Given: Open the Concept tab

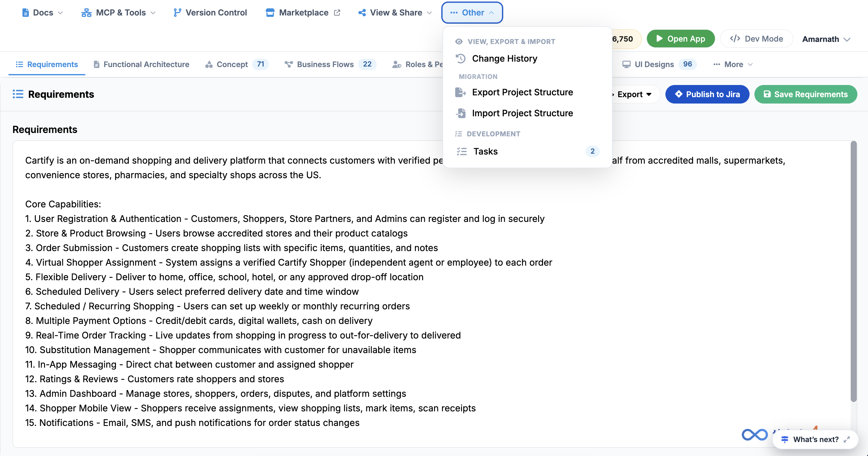Looking at the screenshot, I should click(237, 64).
